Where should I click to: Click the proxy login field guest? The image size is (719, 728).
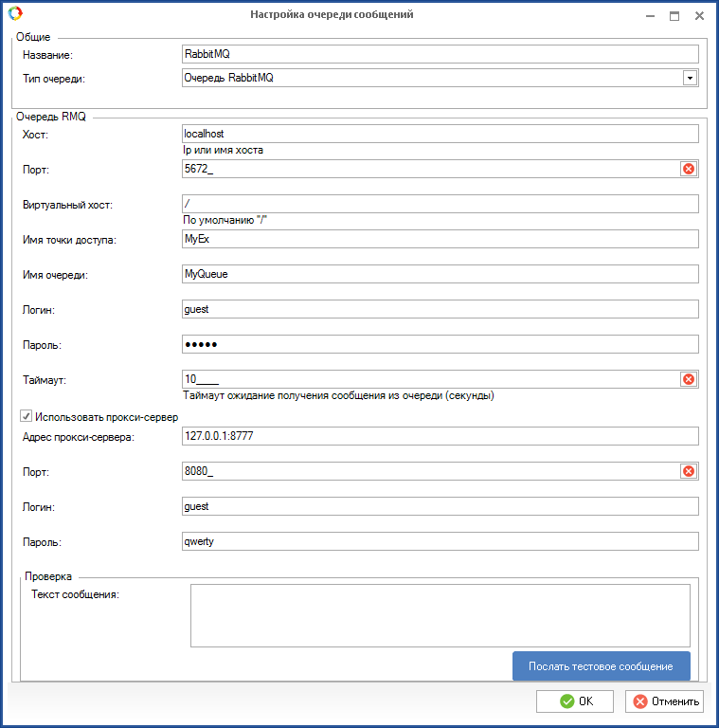pyautogui.click(x=440, y=506)
